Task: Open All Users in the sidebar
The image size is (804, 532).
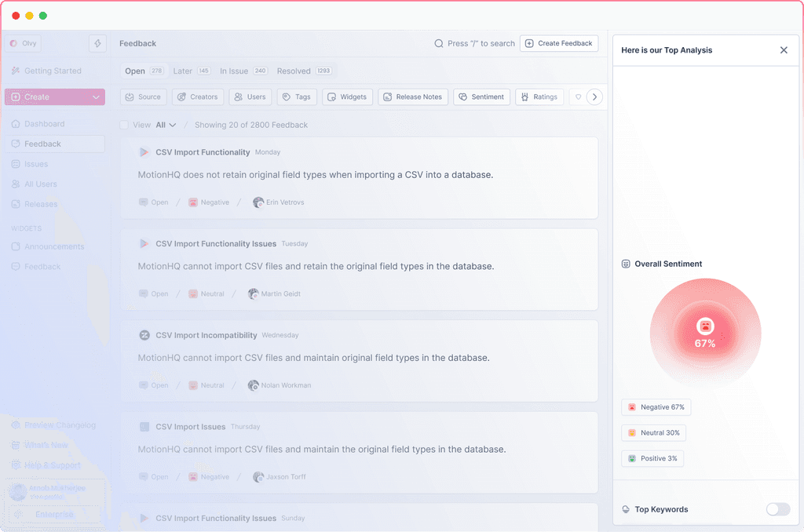Action: pyautogui.click(x=35, y=184)
